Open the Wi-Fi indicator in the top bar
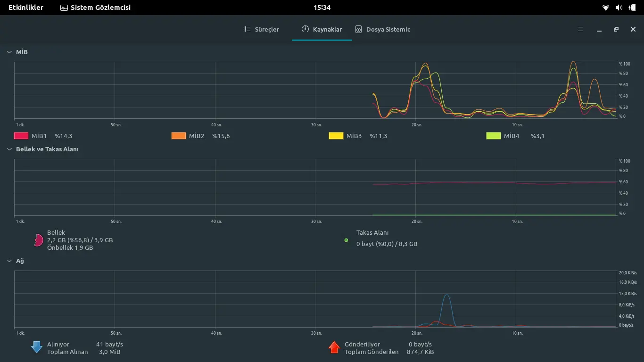 606,8
